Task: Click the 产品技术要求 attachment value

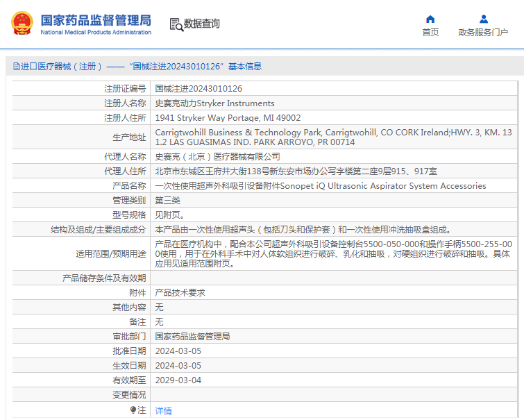Action: [180, 292]
